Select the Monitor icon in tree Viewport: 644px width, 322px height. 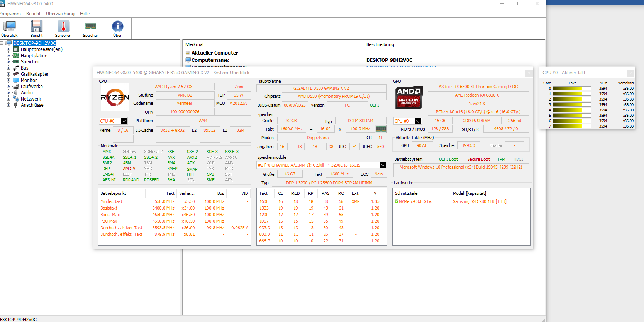click(16, 80)
